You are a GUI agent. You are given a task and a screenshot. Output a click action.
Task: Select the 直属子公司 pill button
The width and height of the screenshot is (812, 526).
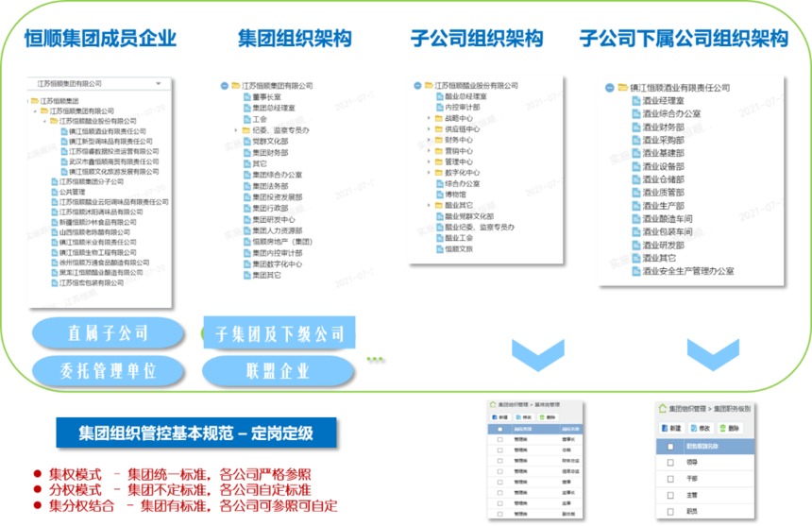pos(108,333)
